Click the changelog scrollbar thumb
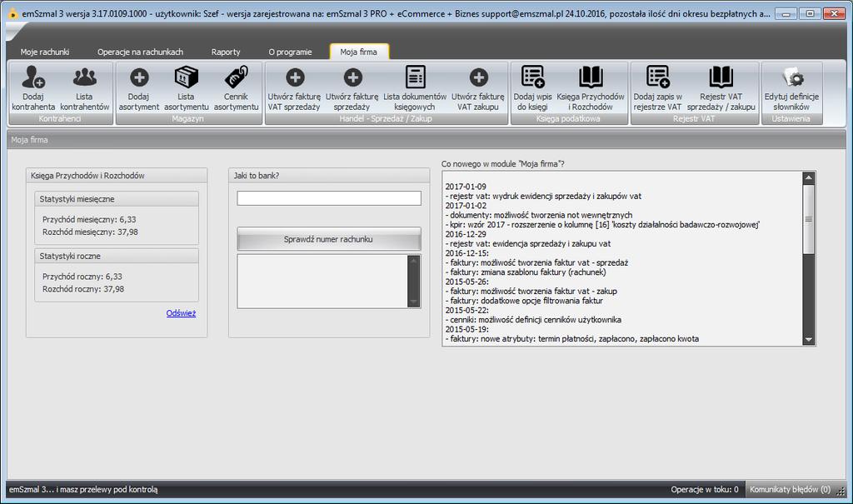The height and width of the screenshot is (504, 853). [808, 219]
